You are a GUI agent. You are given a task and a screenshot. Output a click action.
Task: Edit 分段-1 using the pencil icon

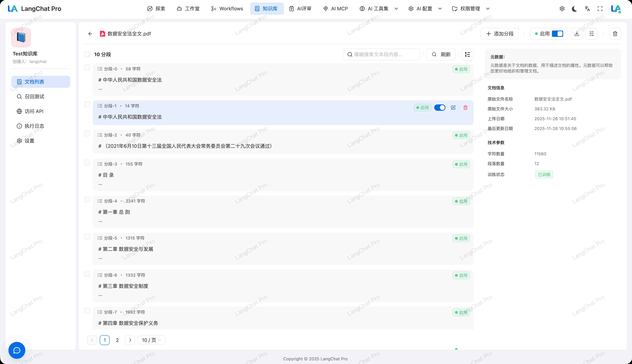coord(453,108)
